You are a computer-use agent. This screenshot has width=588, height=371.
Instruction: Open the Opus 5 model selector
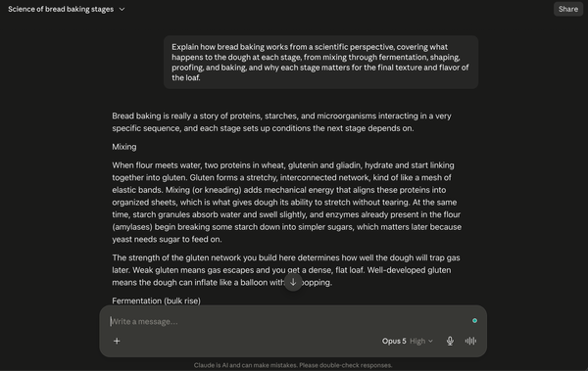[394, 341]
